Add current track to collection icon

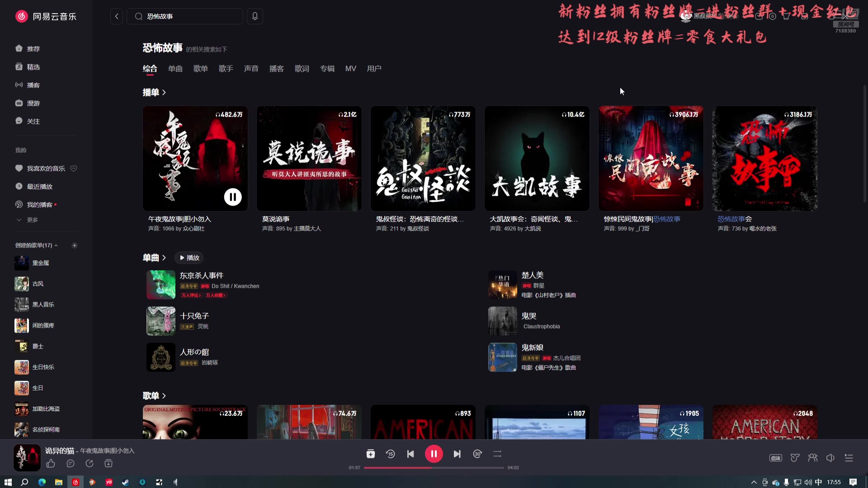[371, 454]
